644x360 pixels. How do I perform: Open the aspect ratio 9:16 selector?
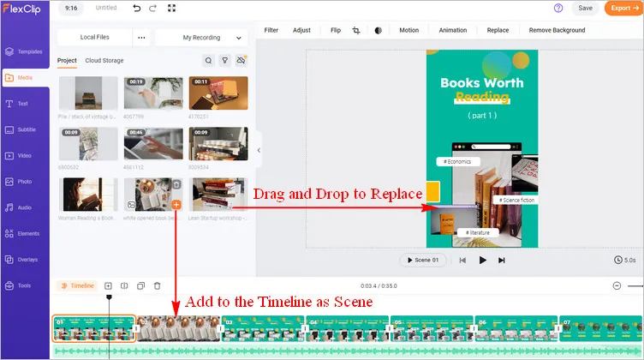click(71, 9)
